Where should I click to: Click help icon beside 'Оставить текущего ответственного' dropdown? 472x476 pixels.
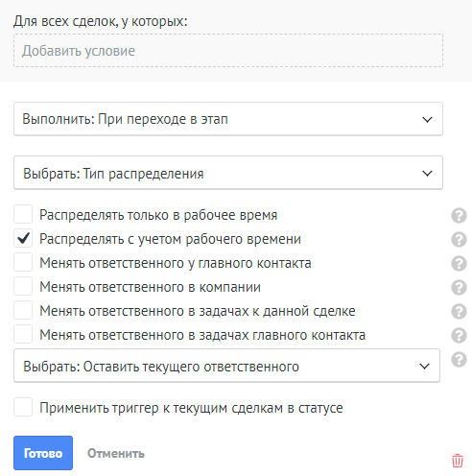459,359
